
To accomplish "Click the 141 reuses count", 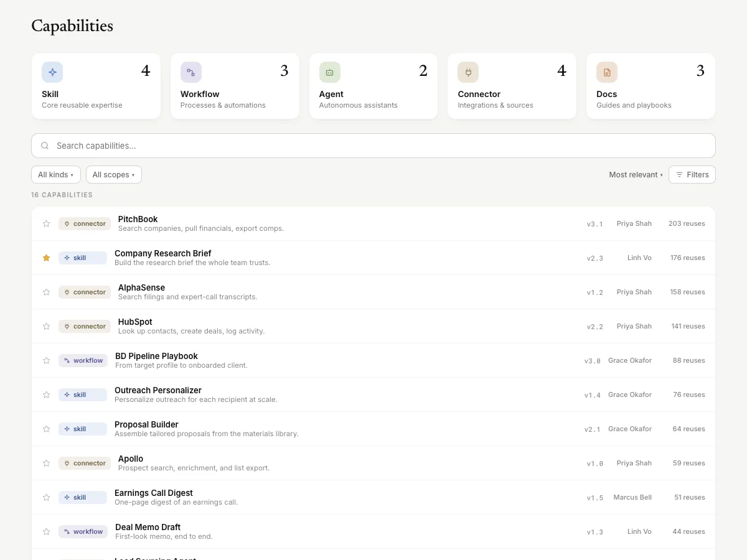I will tap(688, 326).
